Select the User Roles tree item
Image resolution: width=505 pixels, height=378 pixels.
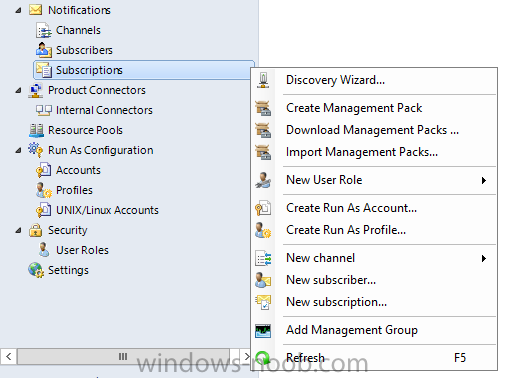pyautogui.click(x=82, y=250)
